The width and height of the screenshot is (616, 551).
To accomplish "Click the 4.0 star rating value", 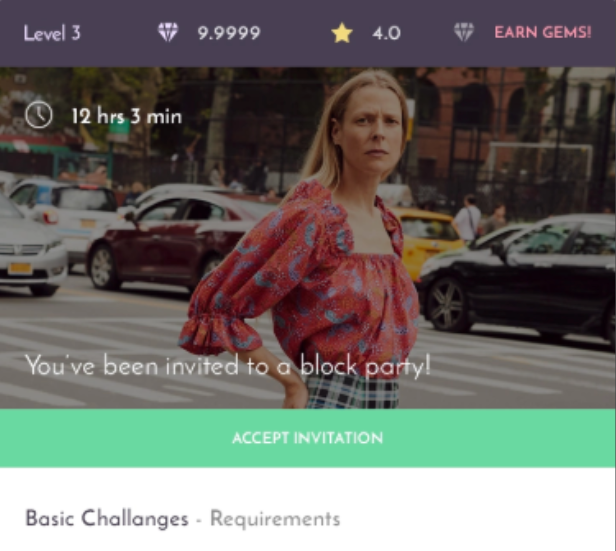I will click(x=386, y=33).
